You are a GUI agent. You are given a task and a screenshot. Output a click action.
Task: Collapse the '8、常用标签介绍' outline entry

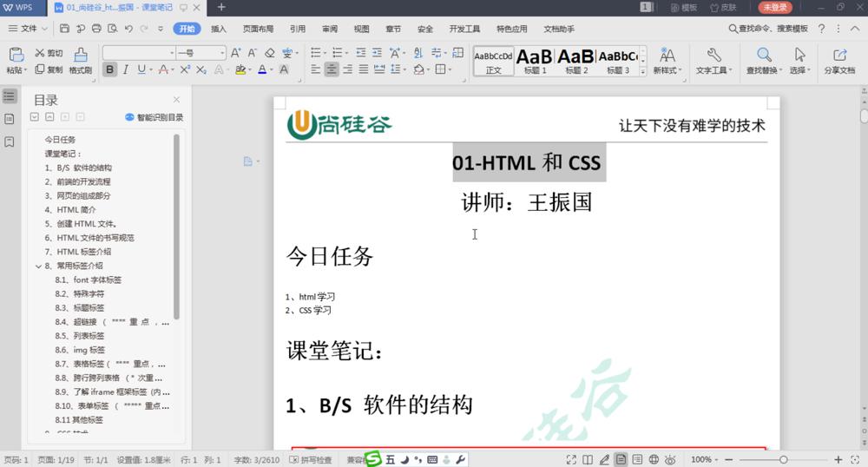38,266
